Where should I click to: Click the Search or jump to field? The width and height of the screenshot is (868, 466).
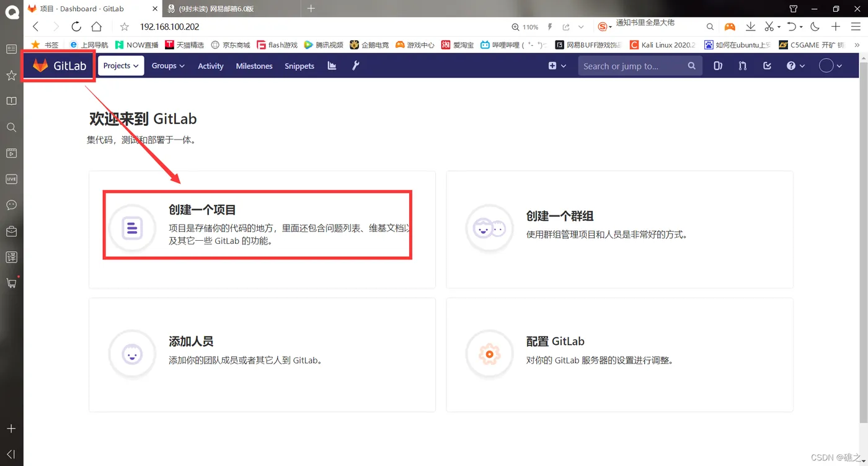(640, 66)
